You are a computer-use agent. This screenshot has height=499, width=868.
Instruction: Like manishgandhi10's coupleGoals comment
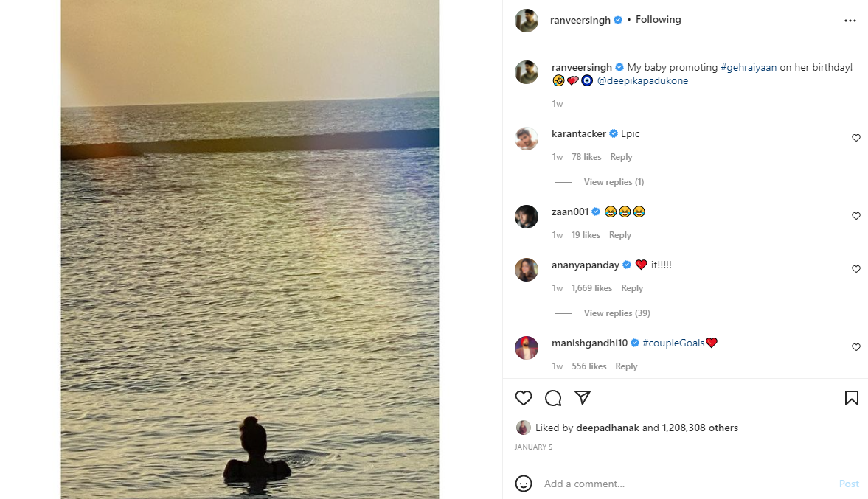coord(855,347)
